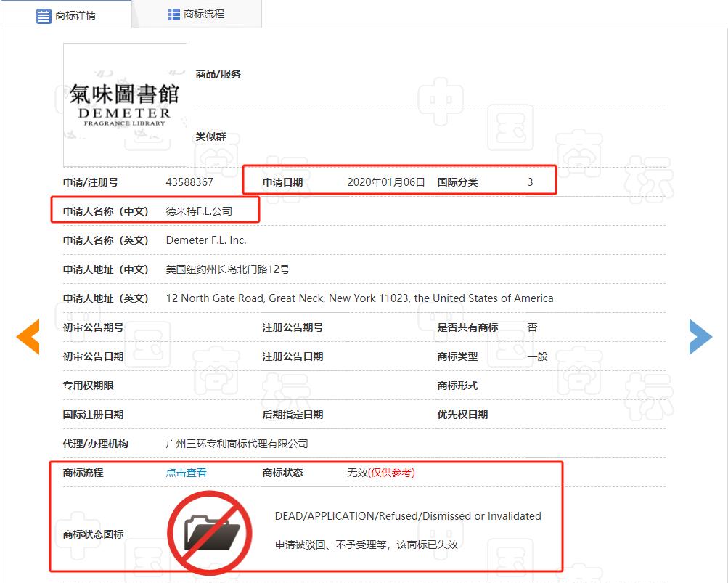This screenshot has width=728, height=583.
Task: Click the DEAD/APPLICATION status description
Action: (x=407, y=516)
